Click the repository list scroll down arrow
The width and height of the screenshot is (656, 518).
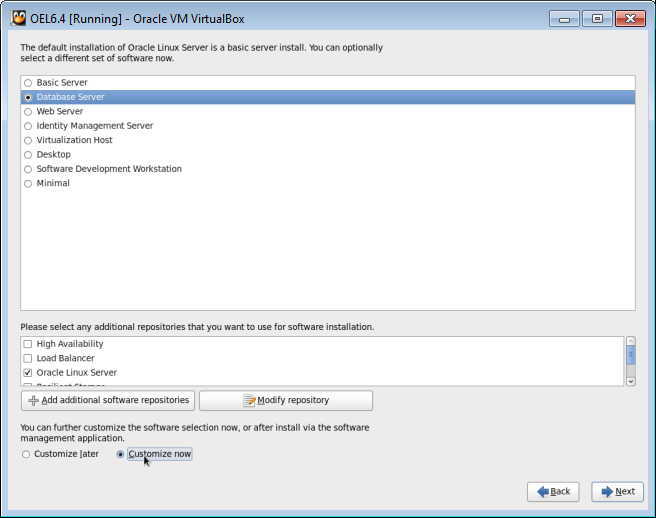point(630,381)
